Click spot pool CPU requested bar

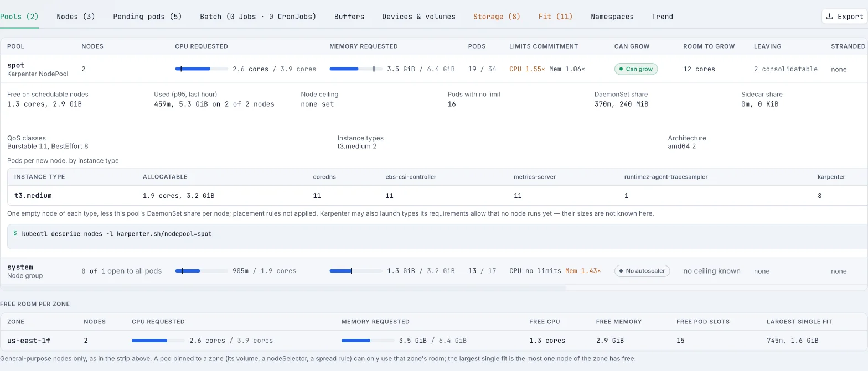pyautogui.click(x=201, y=69)
